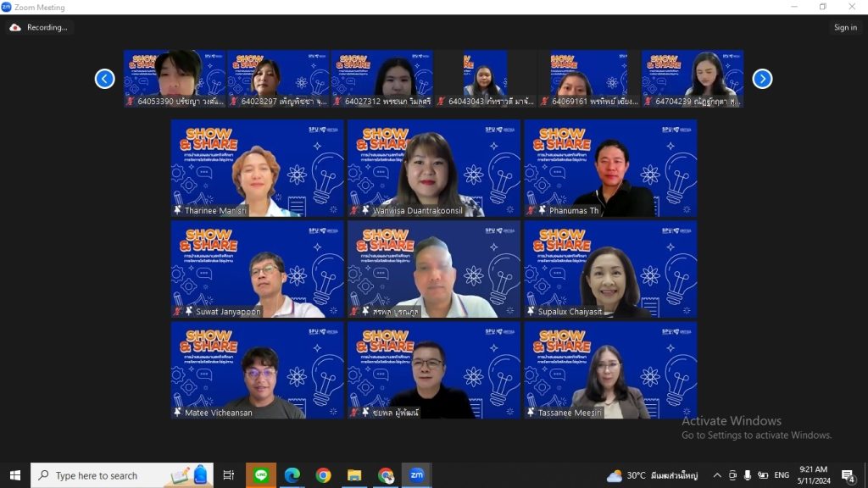Viewport: 868px width, 488px height.
Task: Click muted mic icon on Phanumas Th tile
Action: tap(531, 210)
